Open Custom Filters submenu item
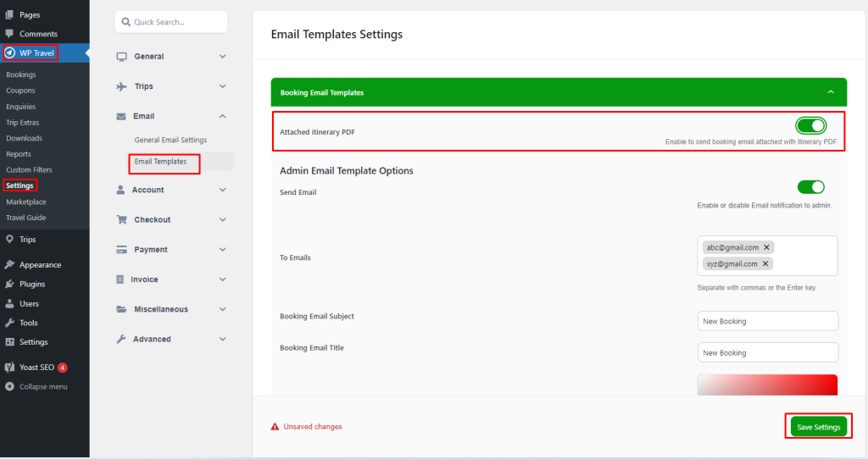The height and width of the screenshot is (459, 868). point(29,169)
